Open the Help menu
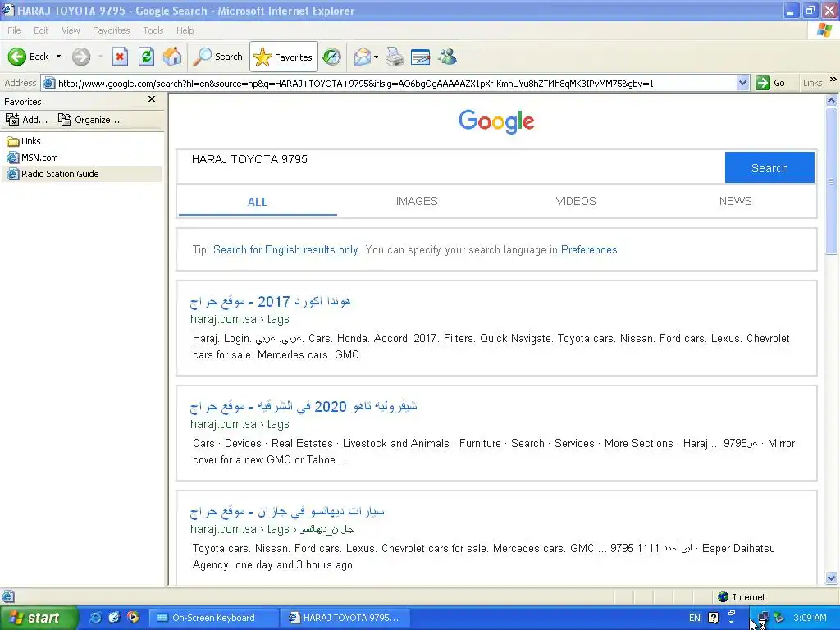This screenshot has height=630, width=840. click(x=185, y=30)
